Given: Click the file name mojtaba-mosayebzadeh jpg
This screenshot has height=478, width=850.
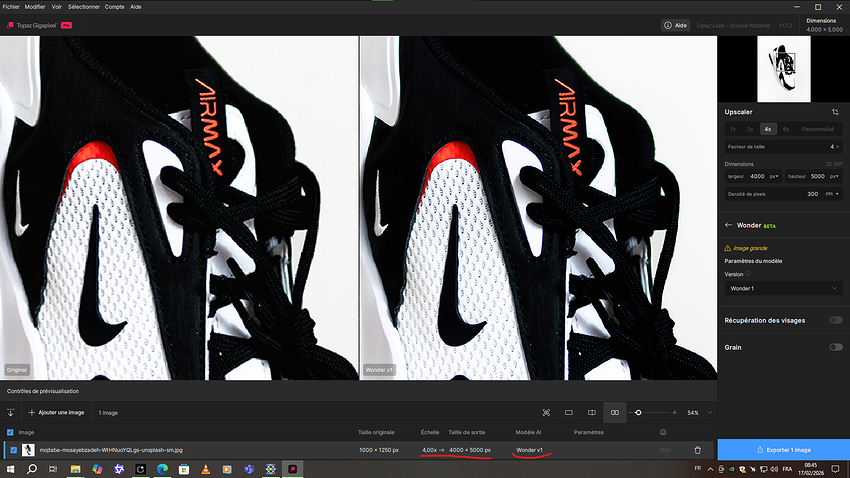Looking at the screenshot, I should click(111, 450).
